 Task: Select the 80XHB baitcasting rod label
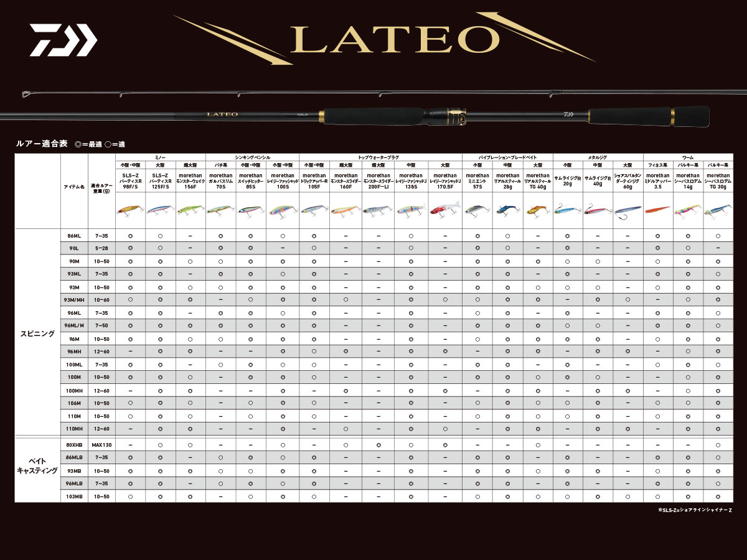coord(74,445)
